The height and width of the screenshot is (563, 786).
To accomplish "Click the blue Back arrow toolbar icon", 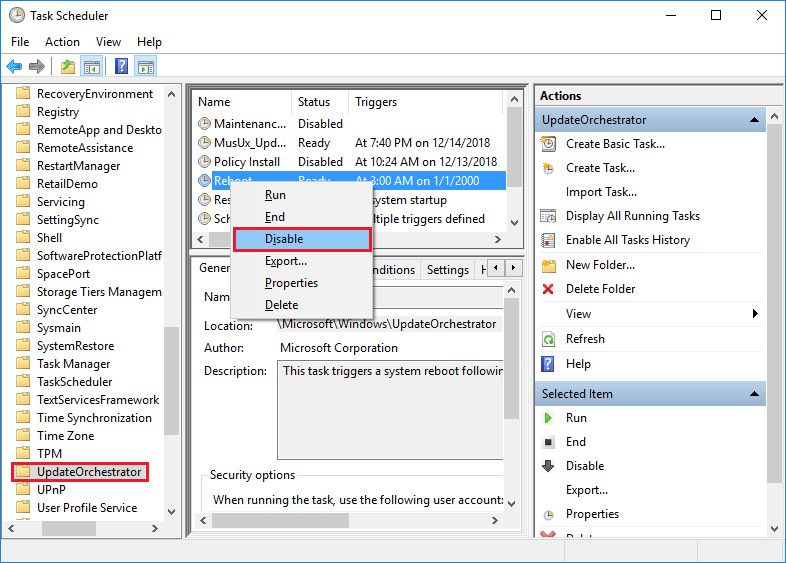I will (x=14, y=67).
